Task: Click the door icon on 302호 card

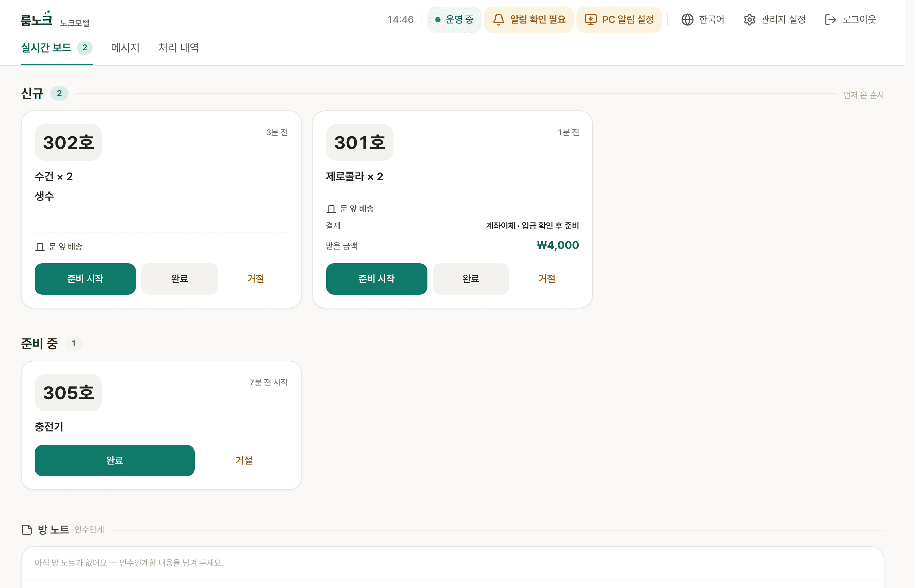Action: point(40,247)
